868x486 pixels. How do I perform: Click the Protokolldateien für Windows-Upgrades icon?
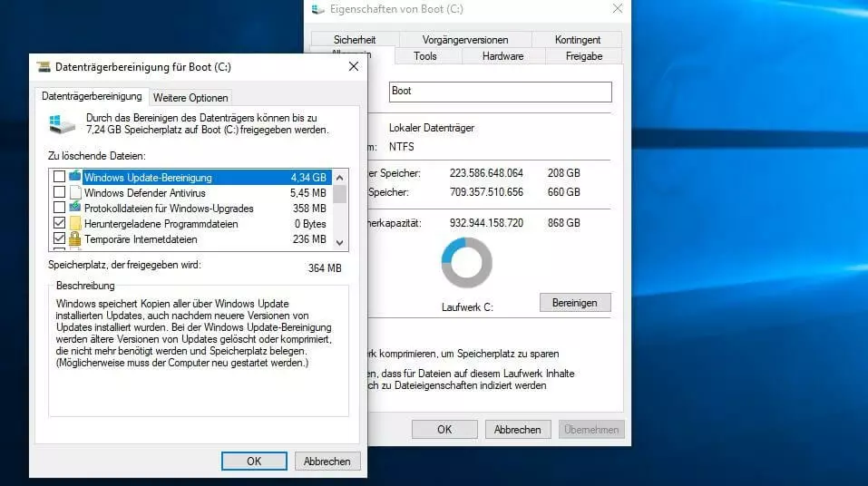tap(74, 208)
